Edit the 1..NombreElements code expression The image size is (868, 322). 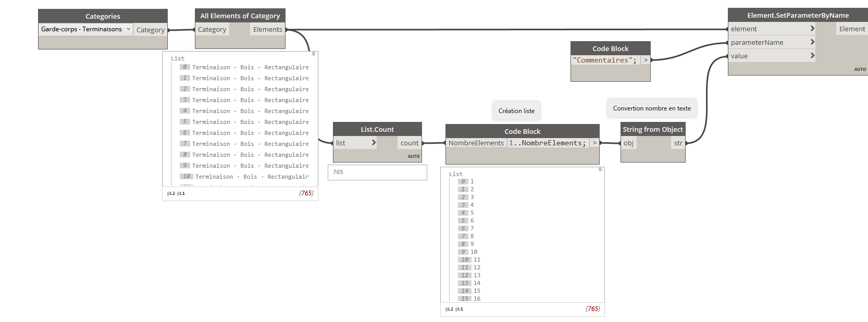547,143
